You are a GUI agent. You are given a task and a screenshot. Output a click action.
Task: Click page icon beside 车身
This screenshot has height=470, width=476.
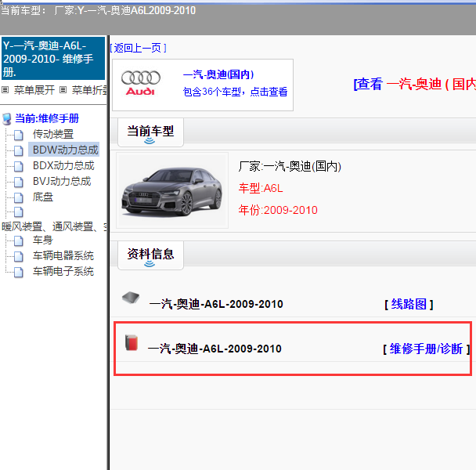[x=19, y=241]
